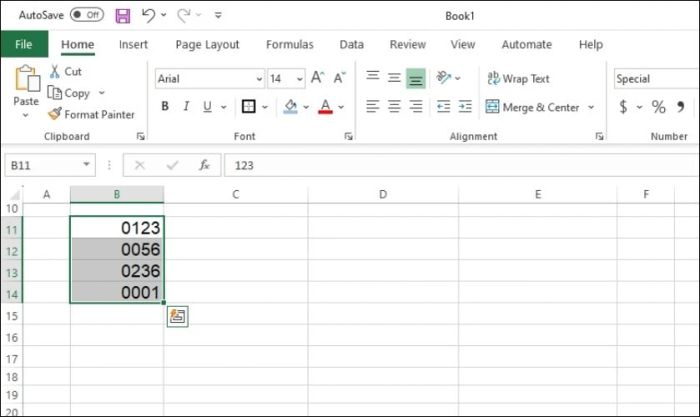Copy the selected cells

tap(69, 93)
